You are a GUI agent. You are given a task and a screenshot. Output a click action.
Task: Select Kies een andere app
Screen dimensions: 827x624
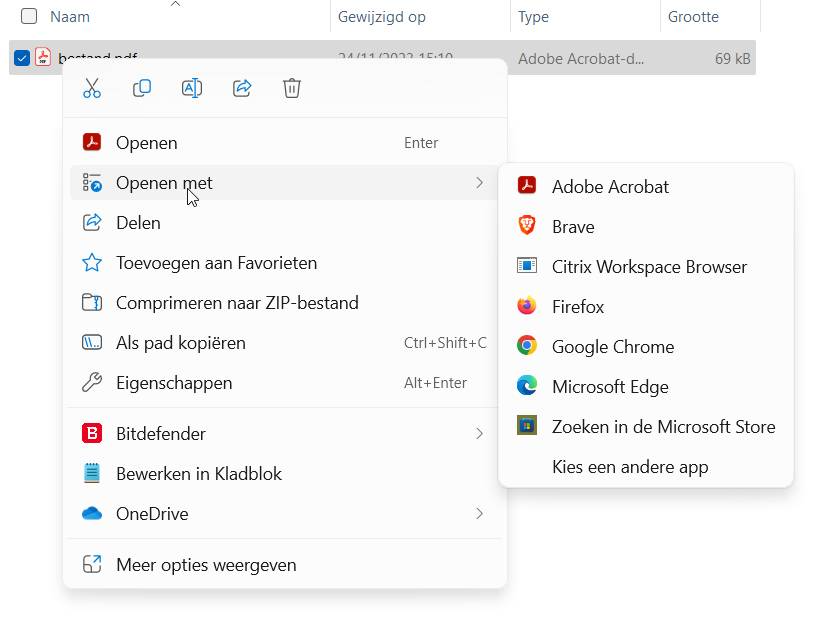point(646,467)
